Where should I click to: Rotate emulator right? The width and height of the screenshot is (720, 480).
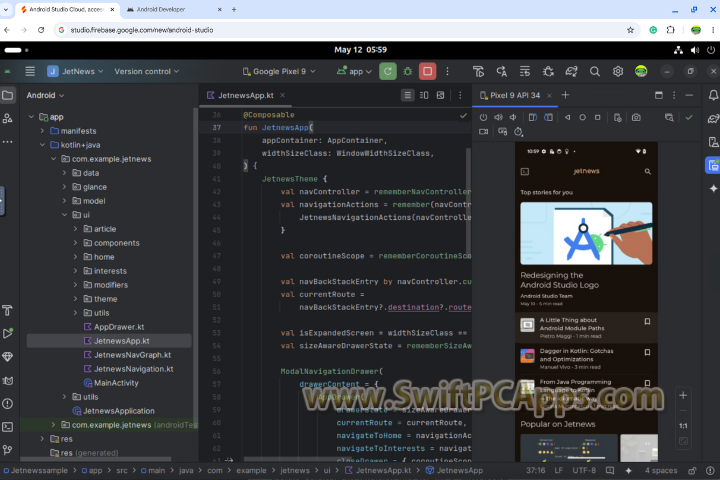coord(548,118)
